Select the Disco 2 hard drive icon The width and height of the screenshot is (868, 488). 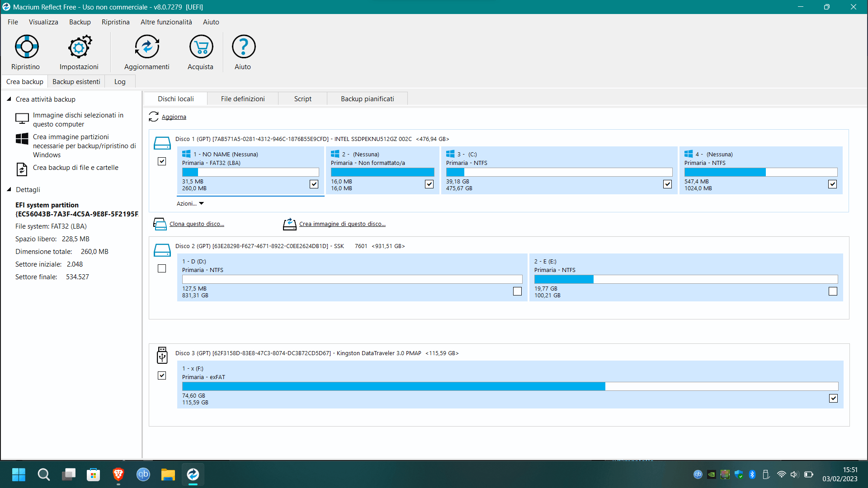click(x=162, y=250)
